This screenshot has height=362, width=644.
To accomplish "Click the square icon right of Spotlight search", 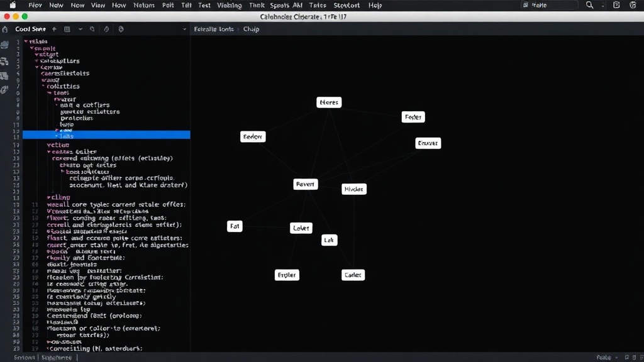I will 616,5.
